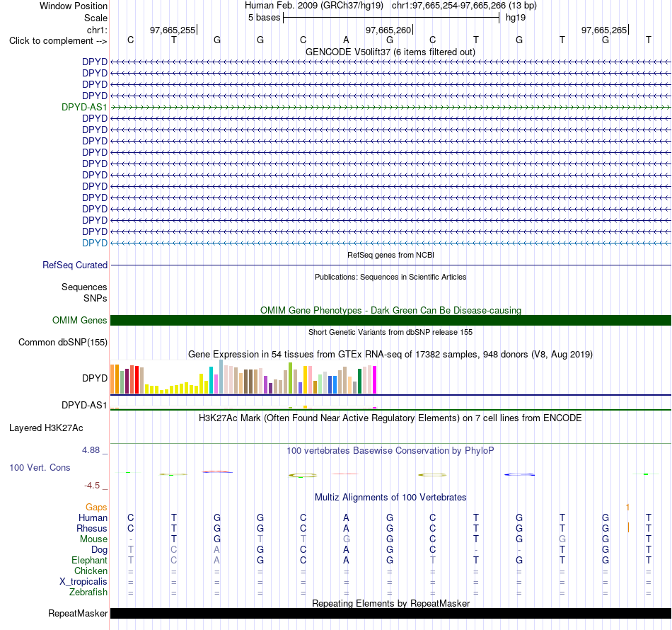Click the orange 'Gaps' label

click(x=96, y=508)
